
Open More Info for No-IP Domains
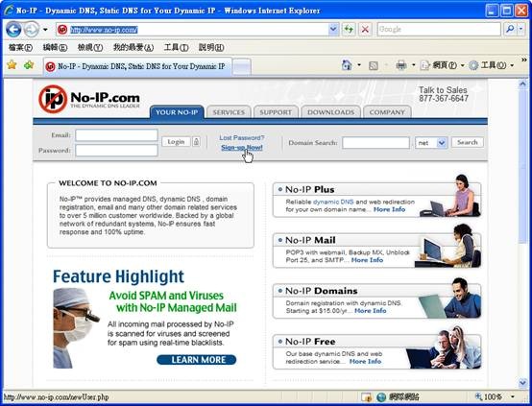coord(370,311)
